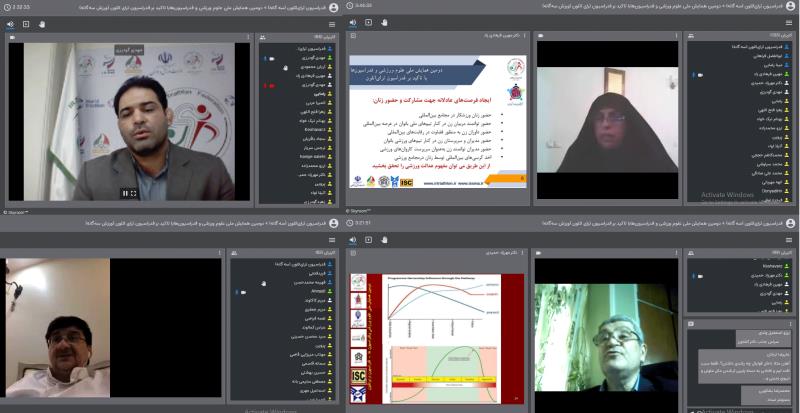Click the Skyroom link under top-left session
This screenshot has height=413, width=800.
pos(15,212)
